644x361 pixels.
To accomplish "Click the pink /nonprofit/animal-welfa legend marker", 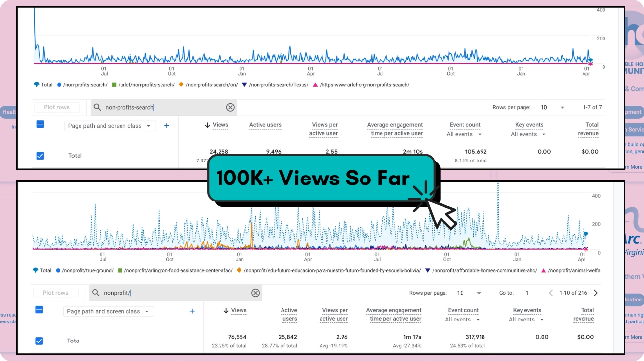I will pyautogui.click(x=543, y=270).
